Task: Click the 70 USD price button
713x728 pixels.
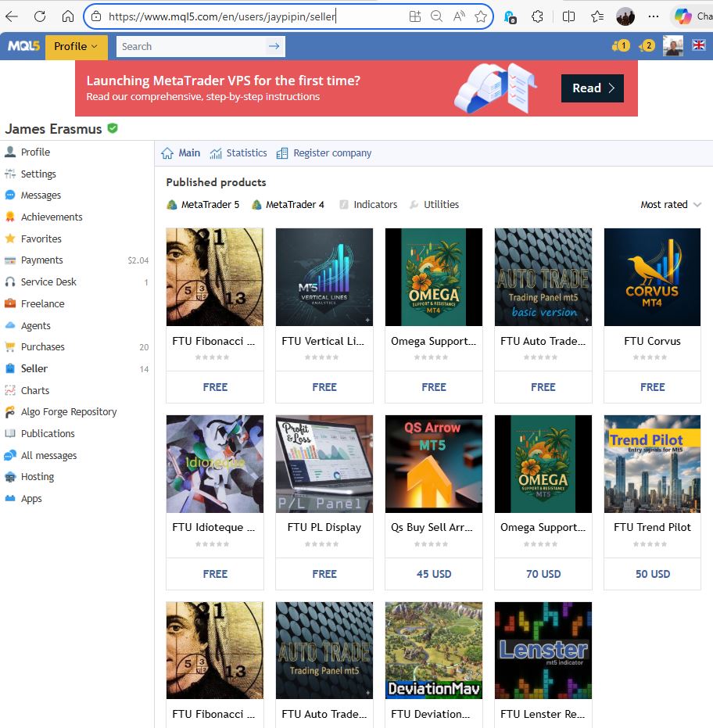Action: click(x=543, y=574)
